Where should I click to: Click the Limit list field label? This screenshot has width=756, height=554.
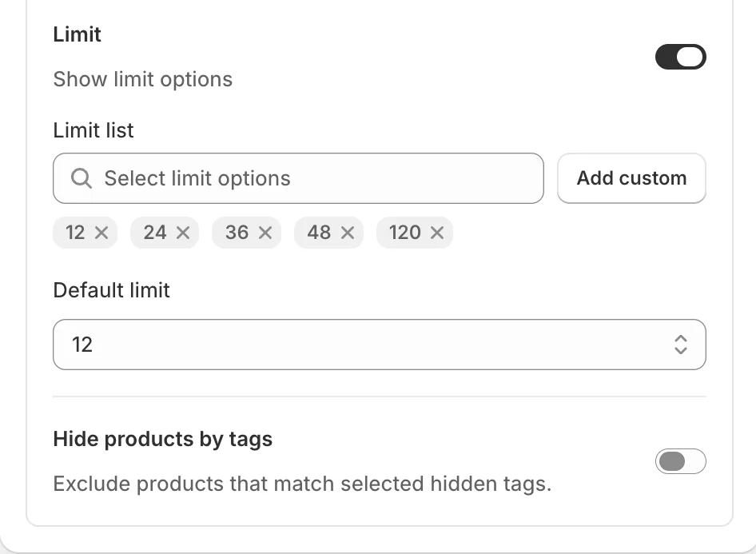point(94,130)
